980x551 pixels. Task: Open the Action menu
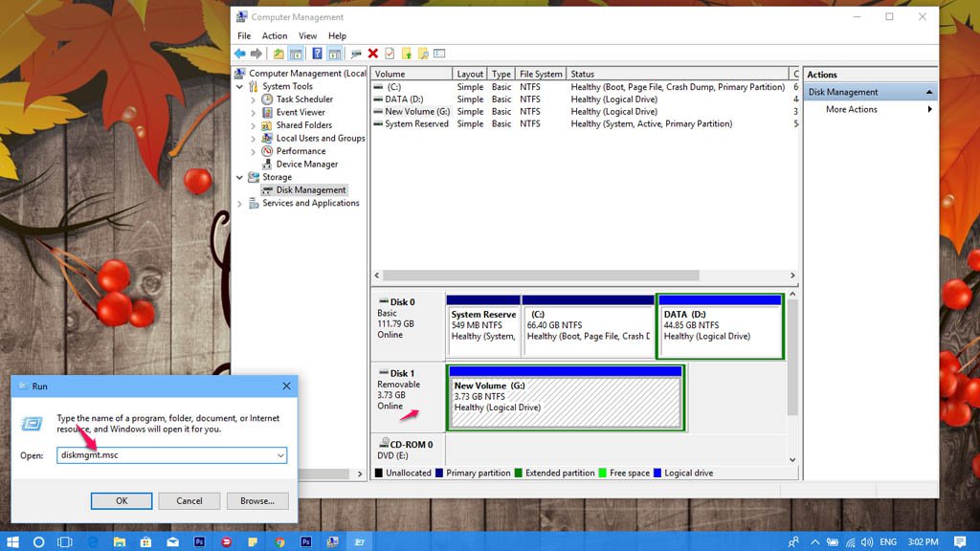coord(275,35)
